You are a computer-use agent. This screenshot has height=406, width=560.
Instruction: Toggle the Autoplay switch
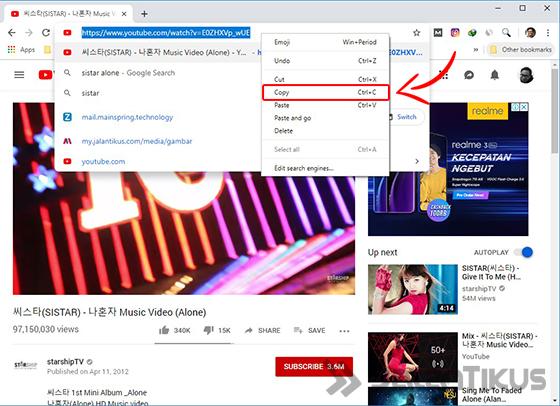coord(524,252)
